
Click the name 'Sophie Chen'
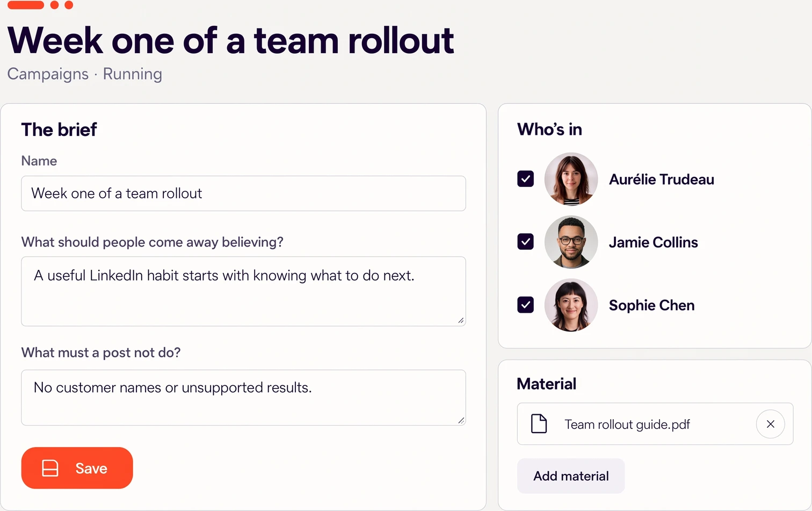pyautogui.click(x=652, y=305)
